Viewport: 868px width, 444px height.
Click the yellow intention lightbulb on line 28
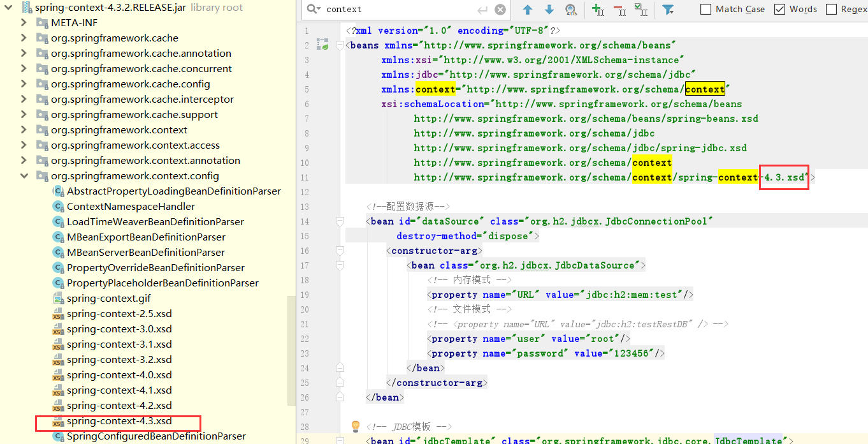point(356,426)
